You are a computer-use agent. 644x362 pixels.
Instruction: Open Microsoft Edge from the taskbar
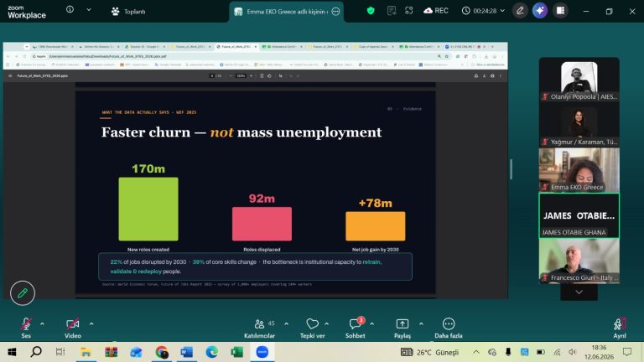click(x=212, y=352)
